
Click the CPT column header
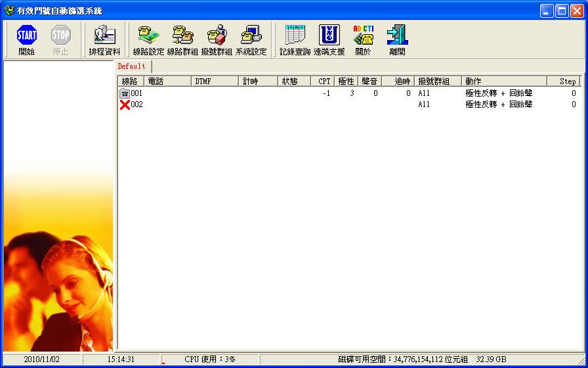click(x=322, y=81)
